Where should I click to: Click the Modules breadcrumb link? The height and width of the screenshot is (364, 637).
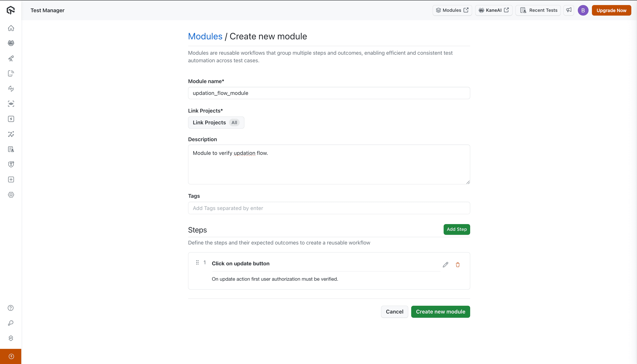tap(205, 36)
